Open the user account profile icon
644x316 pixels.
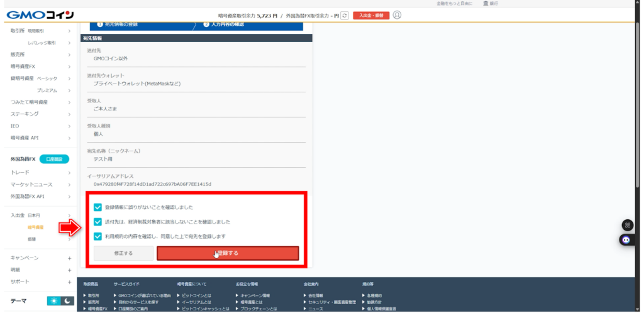coord(397,15)
